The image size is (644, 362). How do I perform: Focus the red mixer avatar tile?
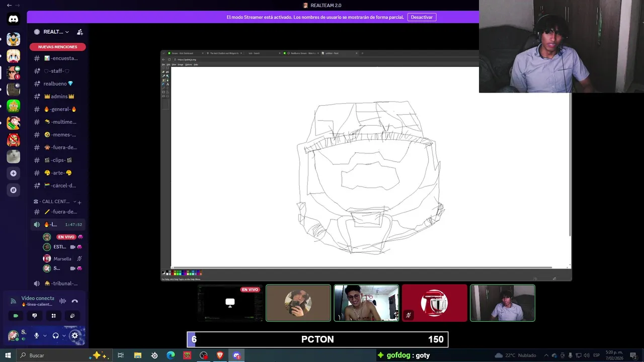434,303
